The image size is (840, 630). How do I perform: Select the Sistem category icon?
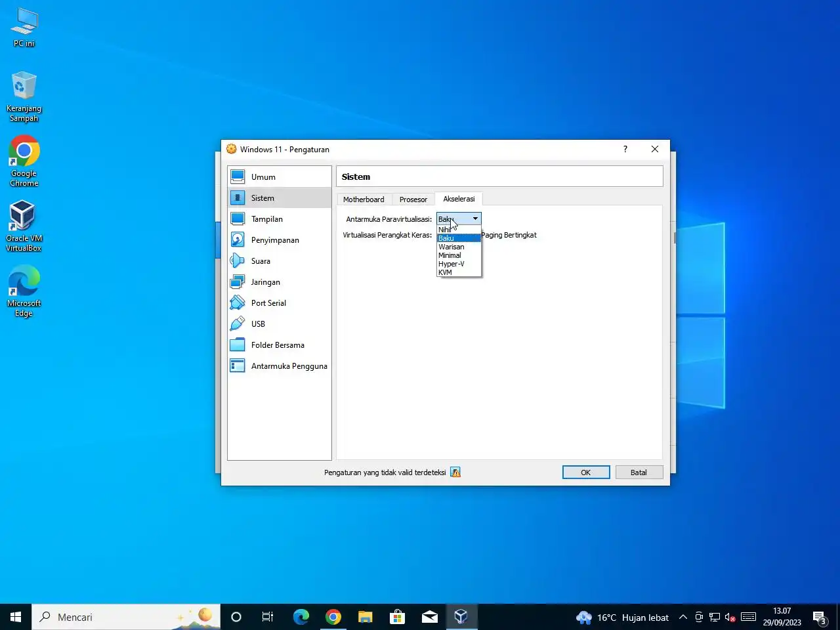(x=238, y=198)
